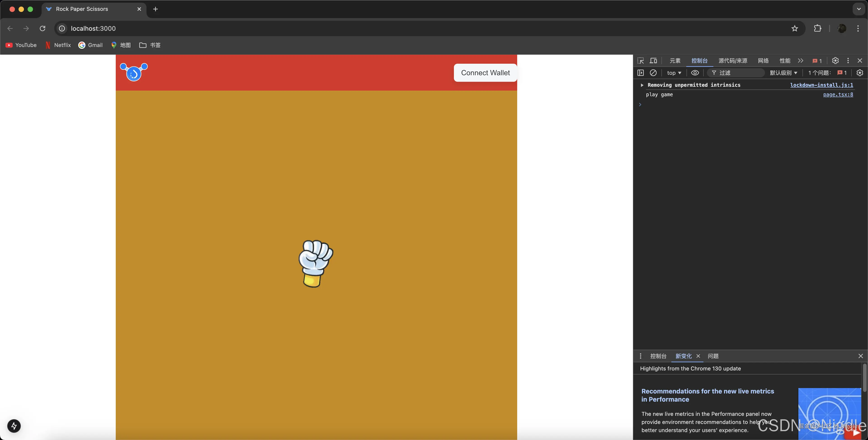Click the inspect element picker icon

[x=641, y=61]
